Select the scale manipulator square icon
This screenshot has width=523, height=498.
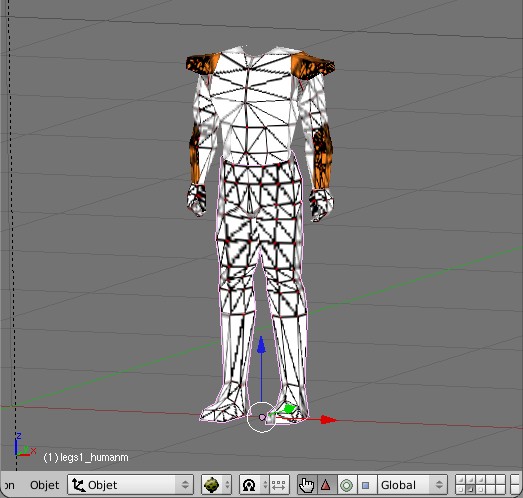pyautogui.click(x=366, y=485)
